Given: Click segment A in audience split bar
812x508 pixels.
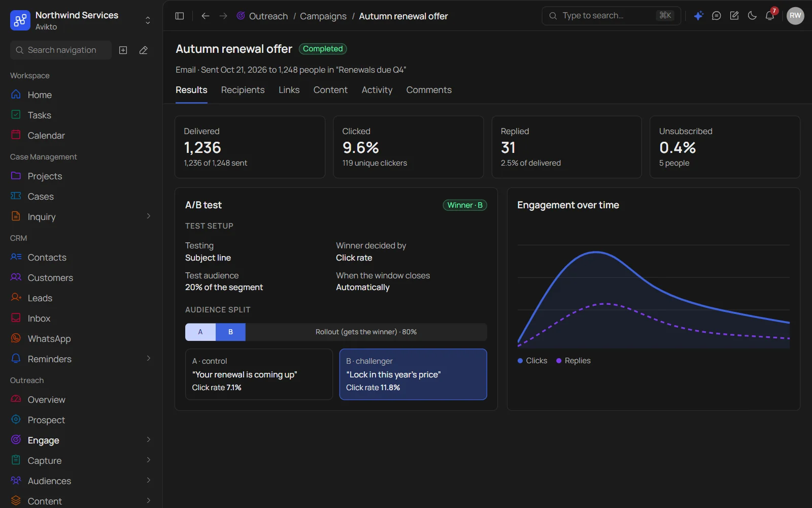Looking at the screenshot, I should tap(200, 332).
